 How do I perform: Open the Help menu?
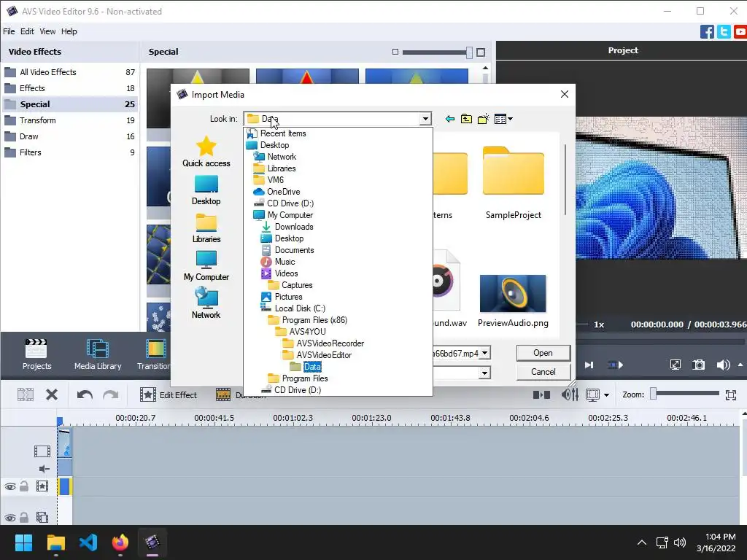69,31
